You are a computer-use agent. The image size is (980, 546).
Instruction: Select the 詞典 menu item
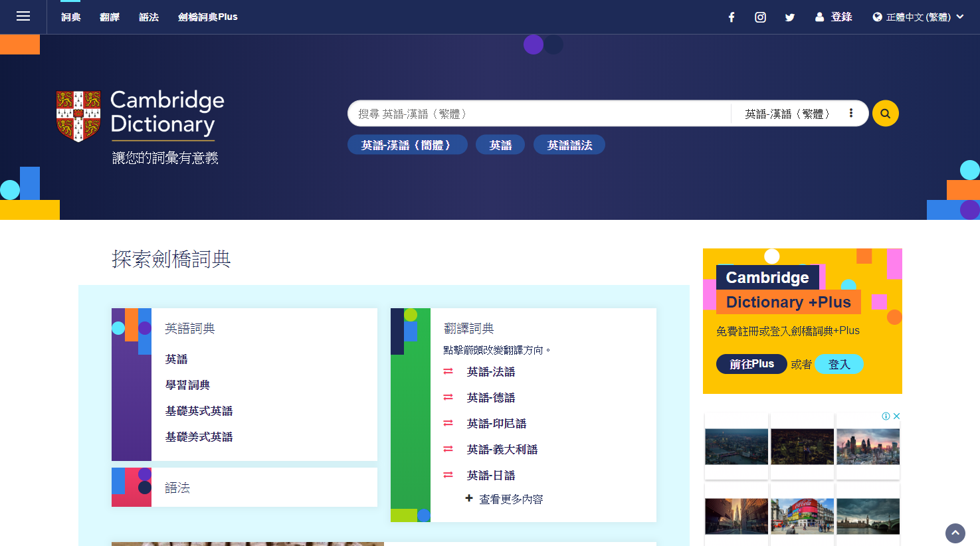point(71,17)
